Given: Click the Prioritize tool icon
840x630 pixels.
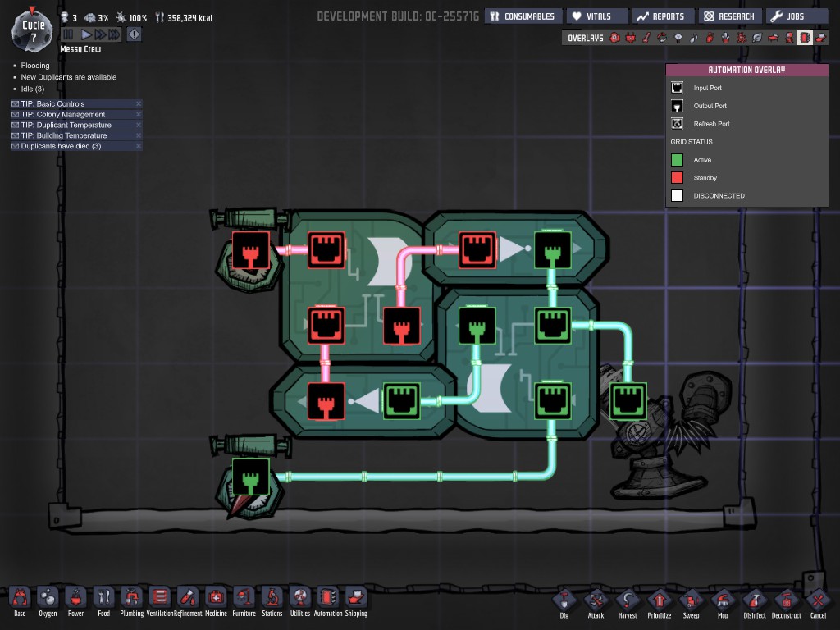Looking at the screenshot, I should (660, 601).
